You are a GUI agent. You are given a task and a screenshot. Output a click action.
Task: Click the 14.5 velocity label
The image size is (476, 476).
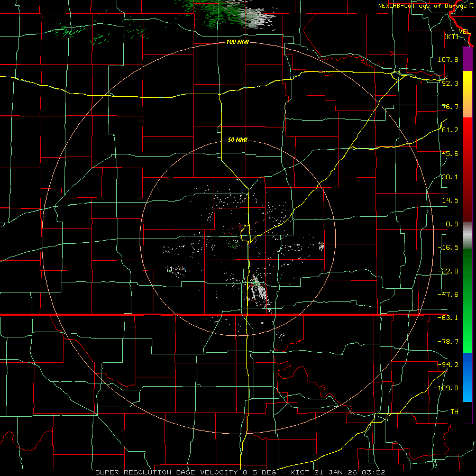tap(450, 200)
